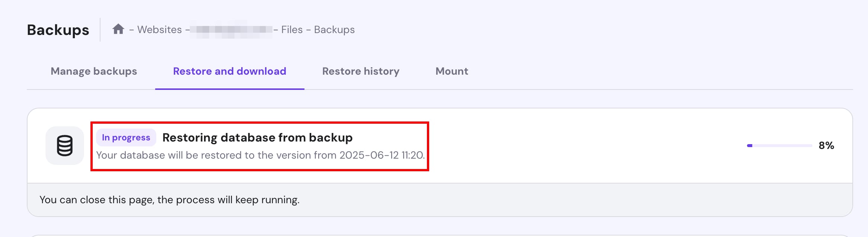This screenshot has width=868, height=237.
Task: Click the Backups page title
Action: pyautogui.click(x=58, y=30)
